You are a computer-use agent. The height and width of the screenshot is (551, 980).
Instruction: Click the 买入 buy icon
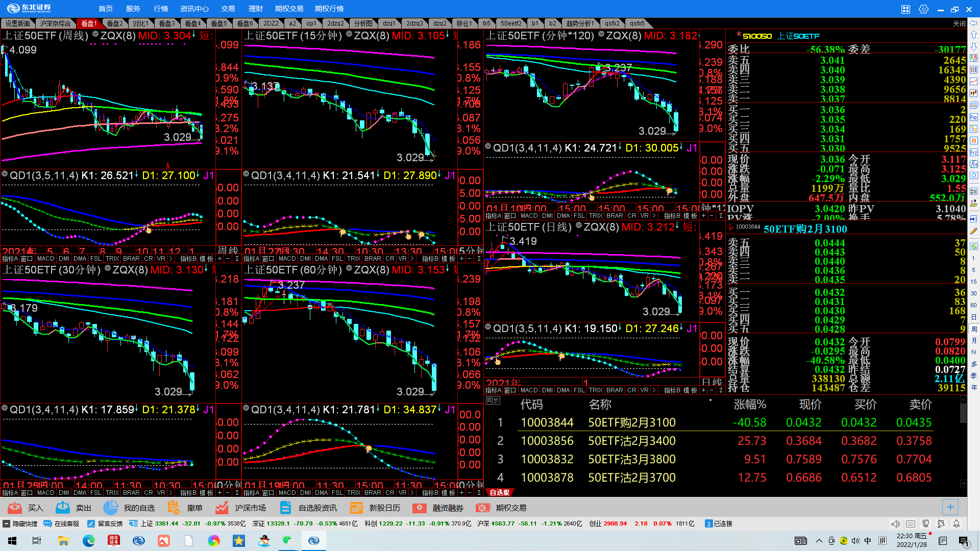15,508
